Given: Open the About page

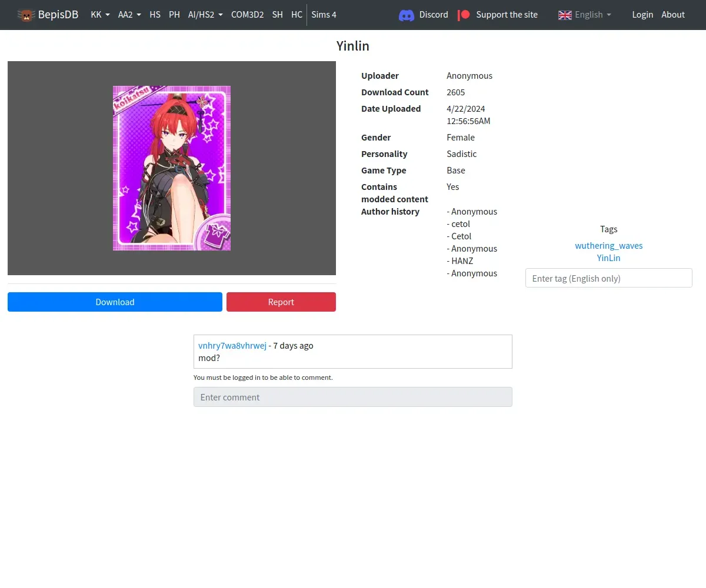Looking at the screenshot, I should [673, 15].
